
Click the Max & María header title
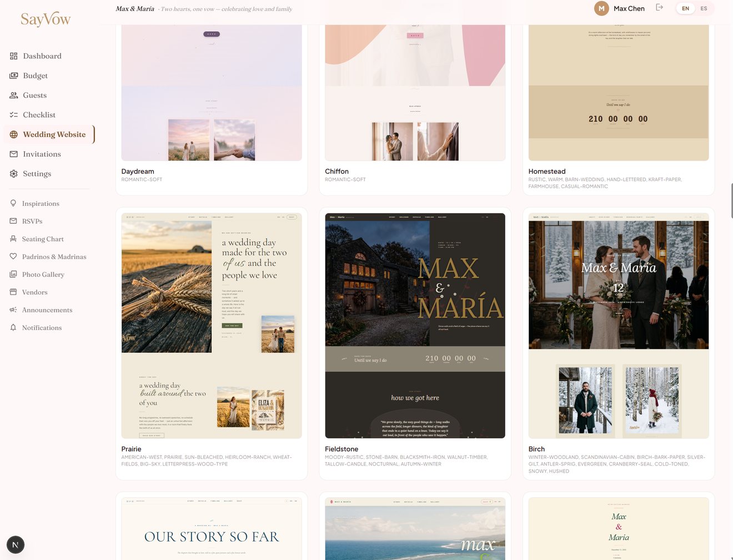pyautogui.click(x=135, y=9)
